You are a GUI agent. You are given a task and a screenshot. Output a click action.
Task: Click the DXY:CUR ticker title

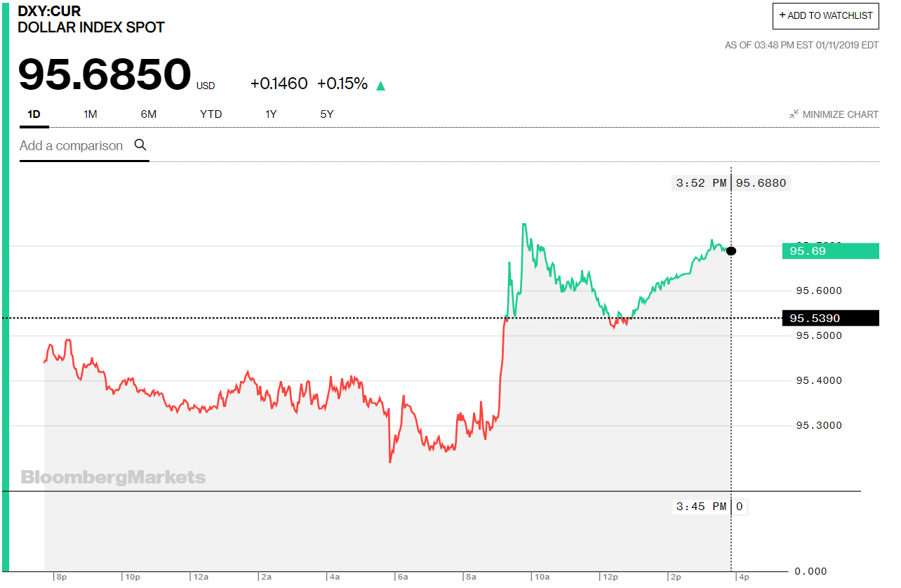49,11
